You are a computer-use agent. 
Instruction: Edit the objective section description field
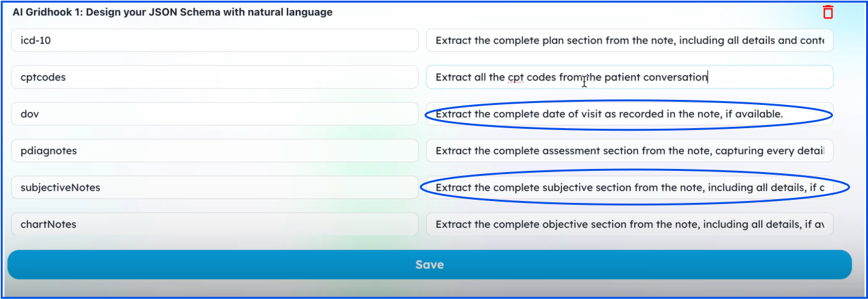pos(629,224)
